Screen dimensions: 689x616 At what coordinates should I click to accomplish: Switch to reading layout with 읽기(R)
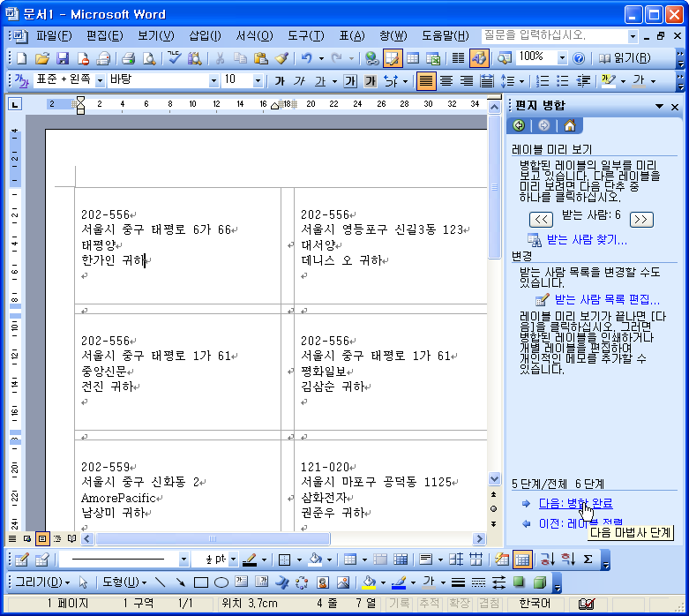(625, 58)
